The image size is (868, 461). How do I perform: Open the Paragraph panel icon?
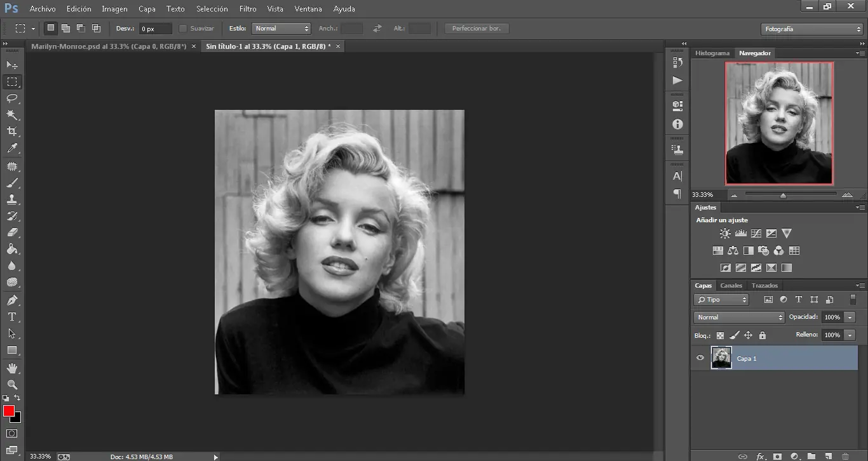(677, 194)
